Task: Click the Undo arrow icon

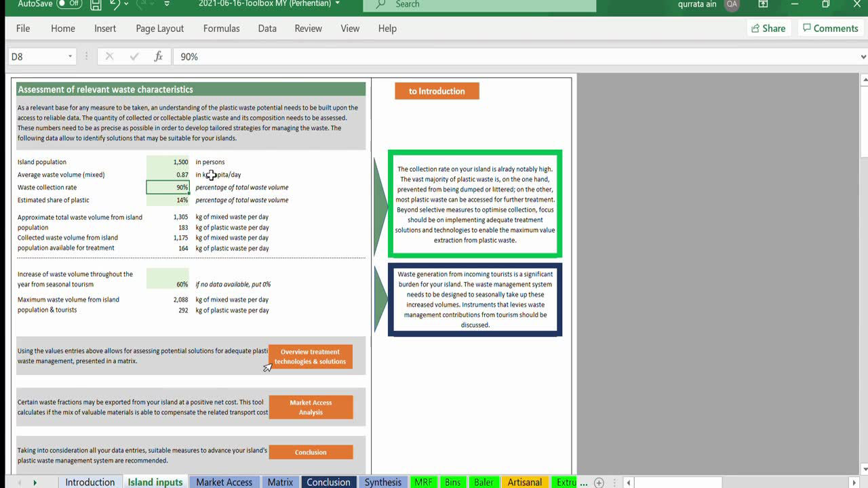Action: pyautogui.click(x=115, y=5)
